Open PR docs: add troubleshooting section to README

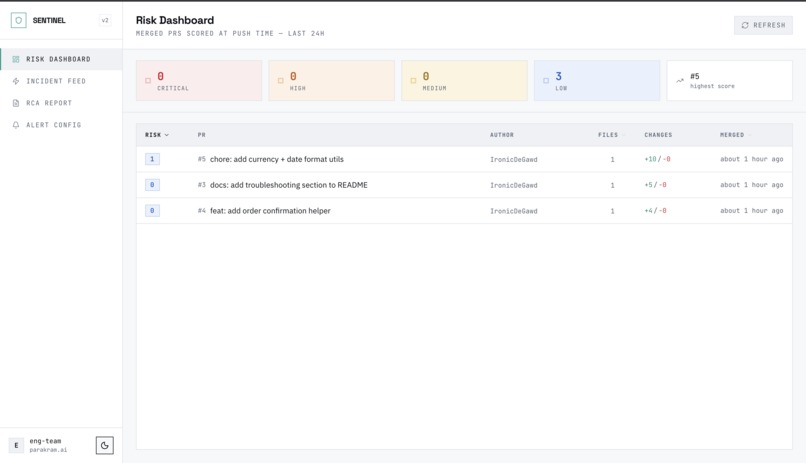click(289, 185)
